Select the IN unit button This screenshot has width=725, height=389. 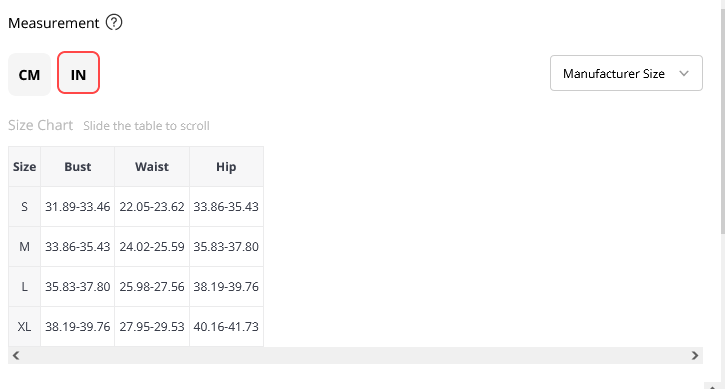point(78,73)
